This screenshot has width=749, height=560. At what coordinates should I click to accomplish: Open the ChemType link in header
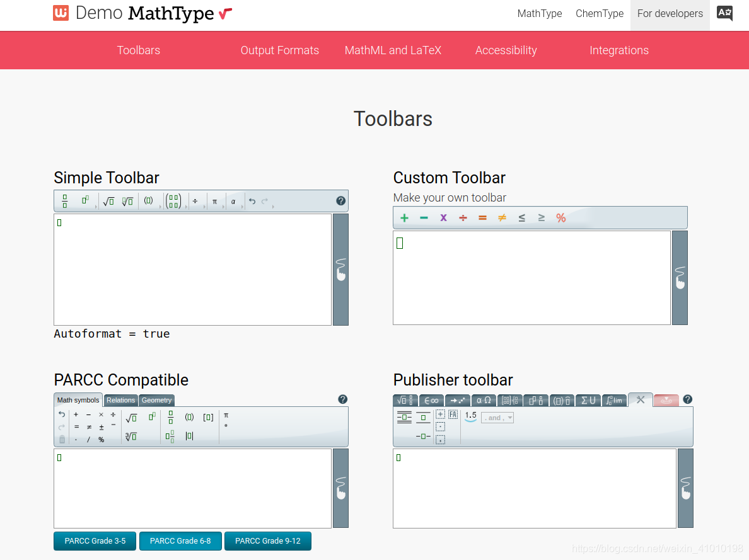[x=600, y=13]
